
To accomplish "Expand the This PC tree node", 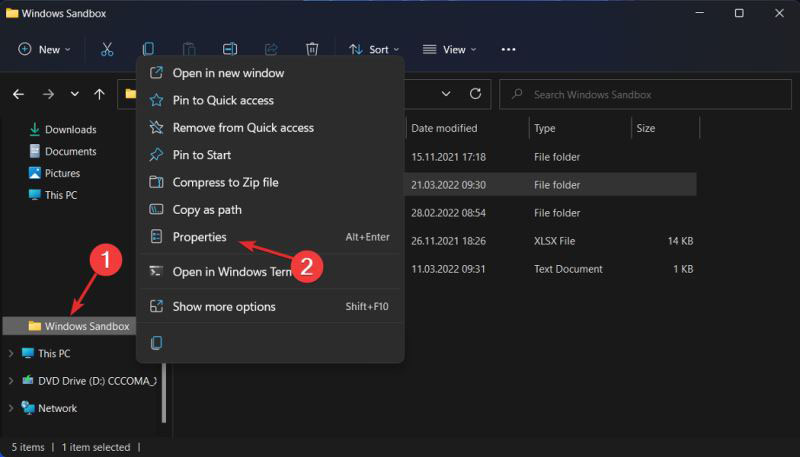I will [x=11, y=354].
